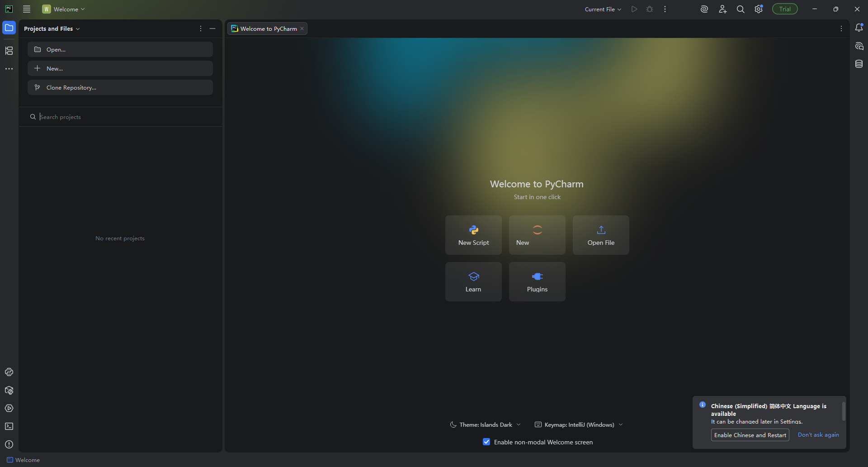Click the Search projects input field
Viewport: 868px width, 467px height.
click(x=122, y=117)
